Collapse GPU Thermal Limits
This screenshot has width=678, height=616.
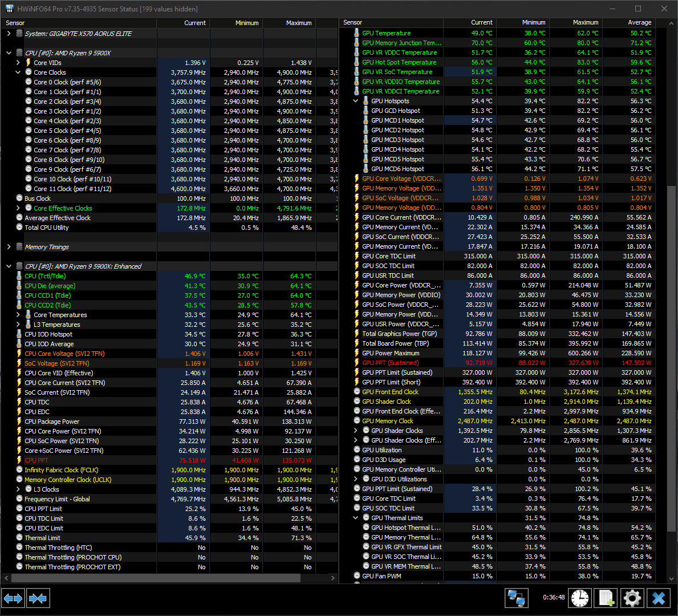pyautogui.click(x=355, y=518)
